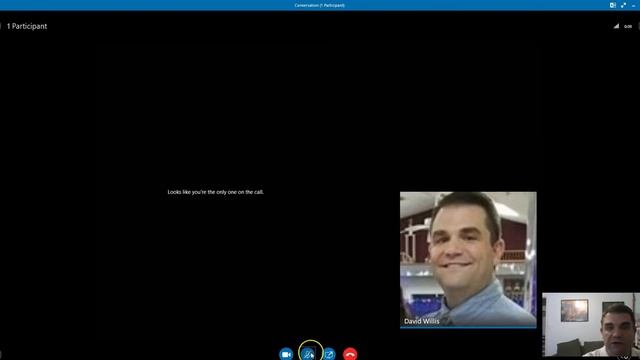The image size is (640, 360).
Task: Click the Conversation (1 Participant) window title
Action: (x=320, y=5)
